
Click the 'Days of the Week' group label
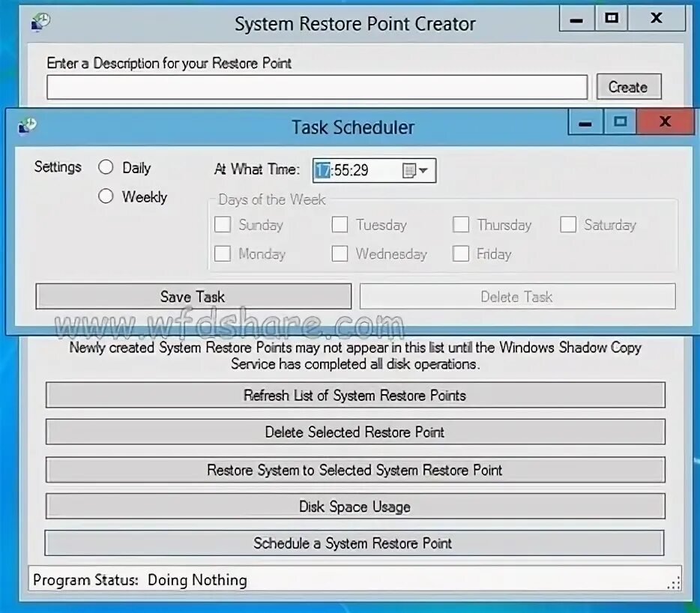271,199
